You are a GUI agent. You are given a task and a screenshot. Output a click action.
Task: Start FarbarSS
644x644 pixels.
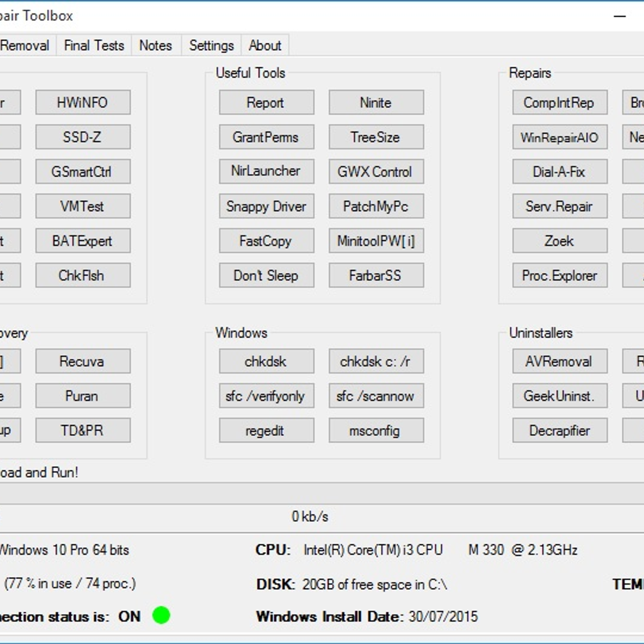[376, 275]
